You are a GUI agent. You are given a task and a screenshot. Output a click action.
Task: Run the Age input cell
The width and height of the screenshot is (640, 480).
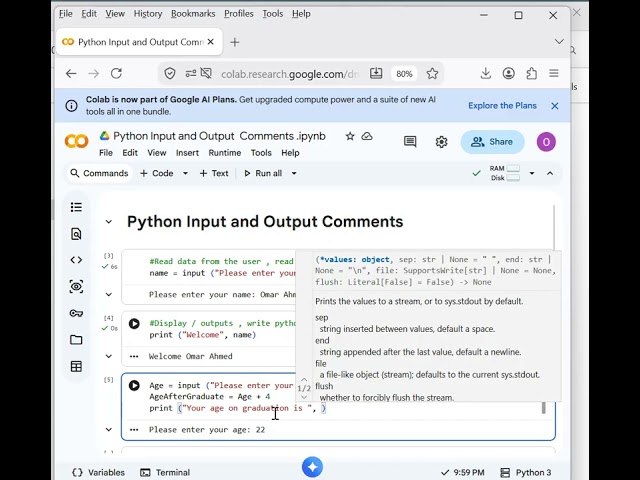click(x=134, y=385)
